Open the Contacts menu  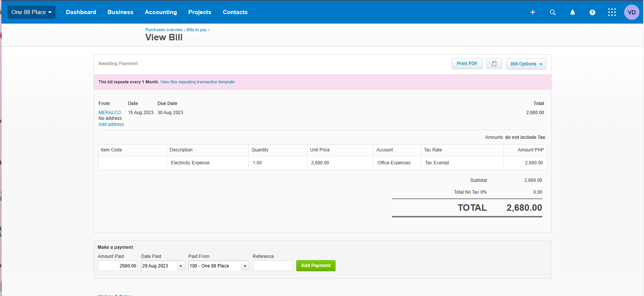(x=235, y=12)
